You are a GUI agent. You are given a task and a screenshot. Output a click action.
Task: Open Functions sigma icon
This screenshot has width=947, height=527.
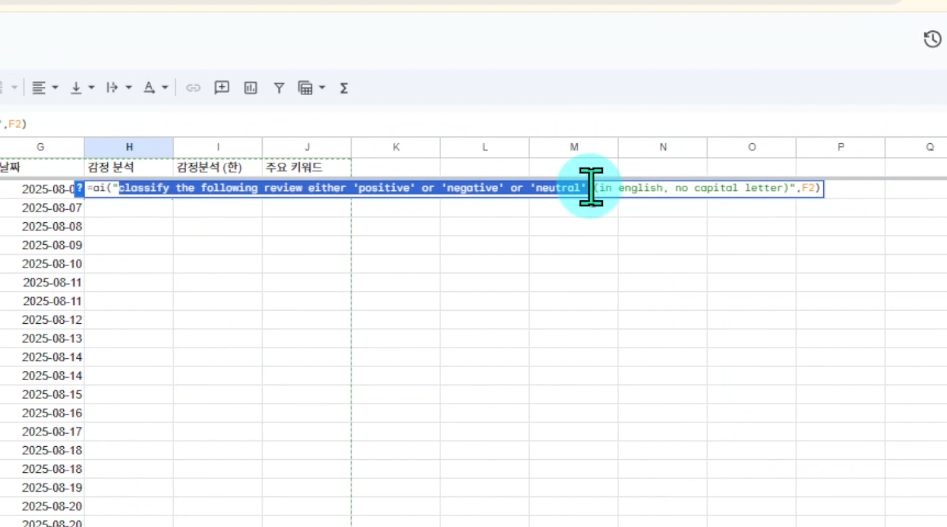click(x=344, y=88)
